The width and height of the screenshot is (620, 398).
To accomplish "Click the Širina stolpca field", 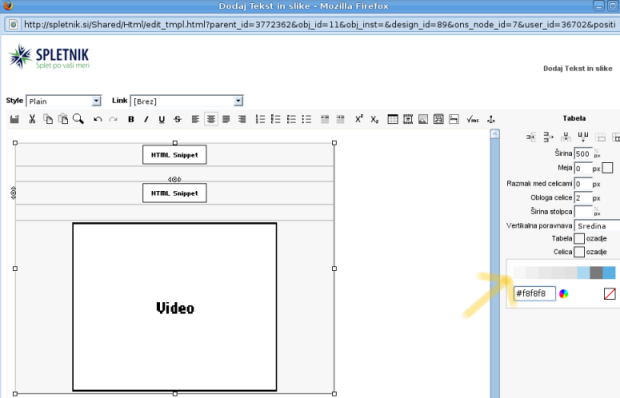I will tap(583, 212).
